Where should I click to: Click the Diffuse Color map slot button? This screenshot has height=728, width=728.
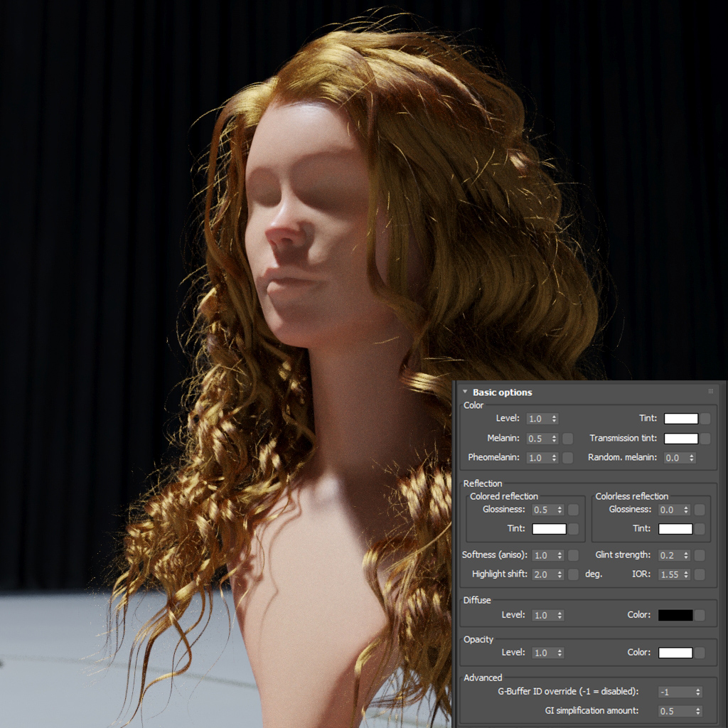tap(700, 615)
